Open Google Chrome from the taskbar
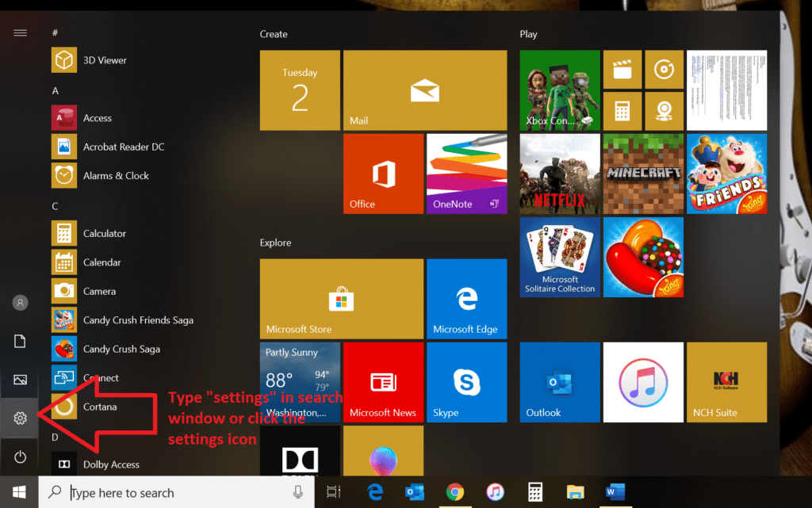 [x=454, y=492]
